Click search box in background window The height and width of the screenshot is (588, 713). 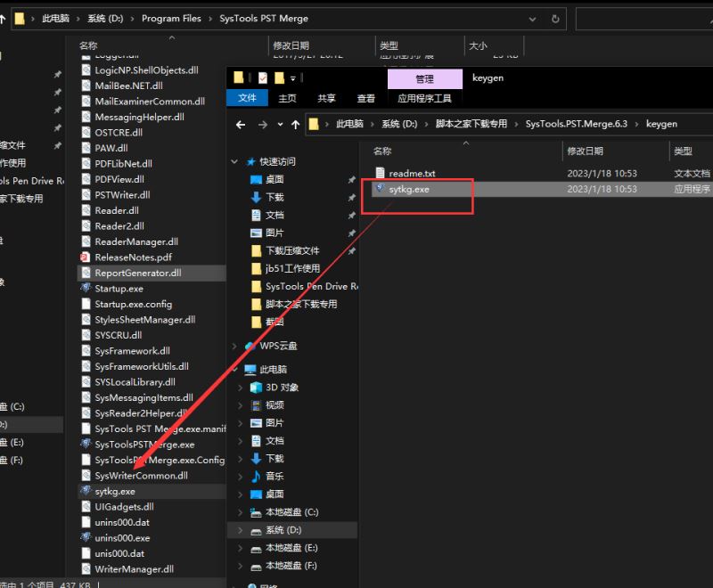coord(643,19)
